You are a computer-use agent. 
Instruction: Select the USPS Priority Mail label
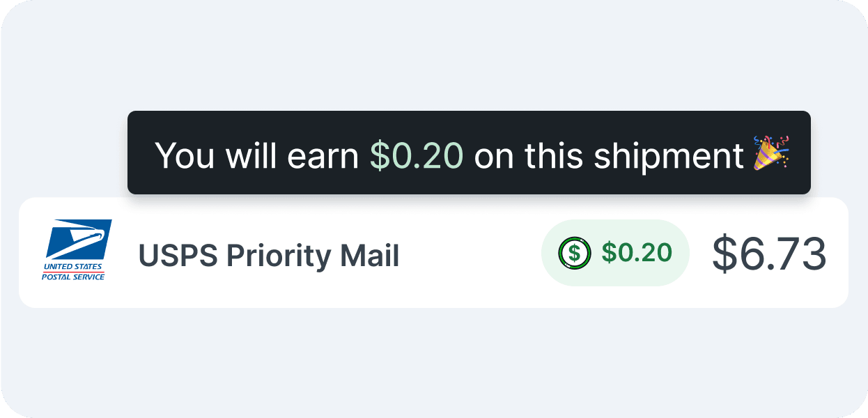269,256
